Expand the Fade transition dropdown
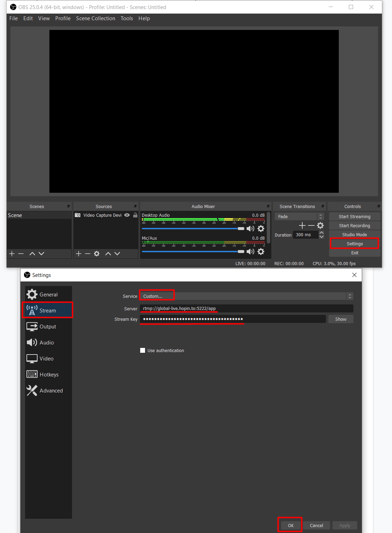 coord(299,216)
